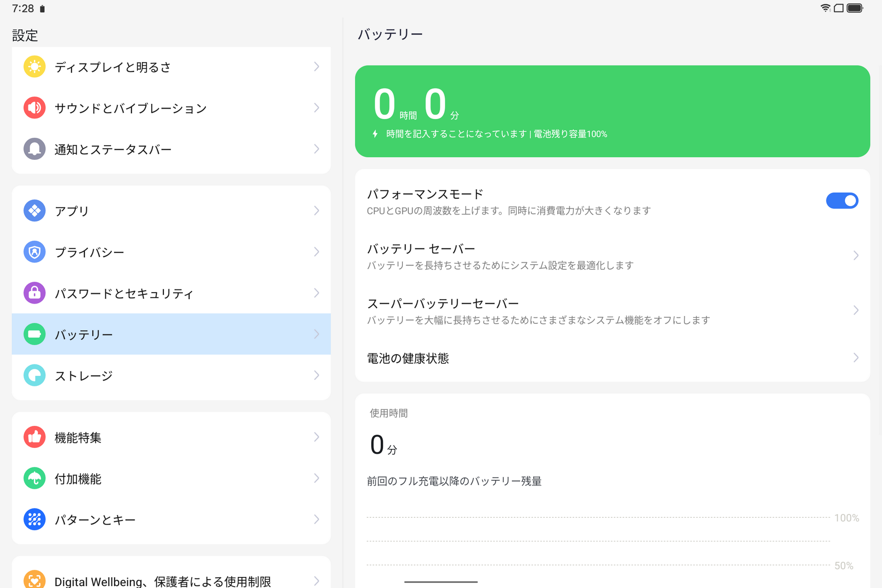Image resolution: width=882 pixels, height=588 pixels.
Task: Expand バッテリー セーバー chevron arrow
Action: click(855, 255)
